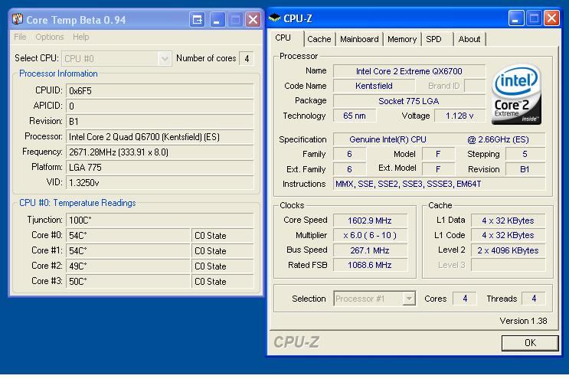569x392 pixels.
Task: Click the Level 2 value 2 x 4096 KBytes
Action: click(508, 250)
